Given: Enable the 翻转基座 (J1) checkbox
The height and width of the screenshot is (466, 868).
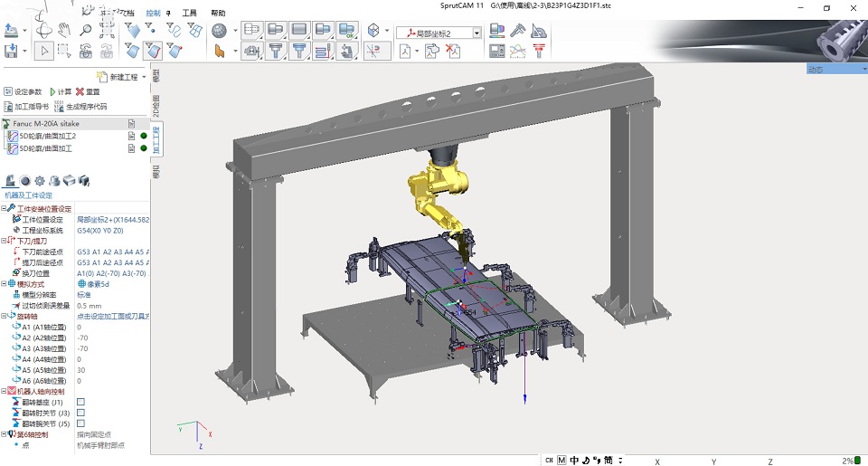Looking at the screenshot, I should point(80,402).
